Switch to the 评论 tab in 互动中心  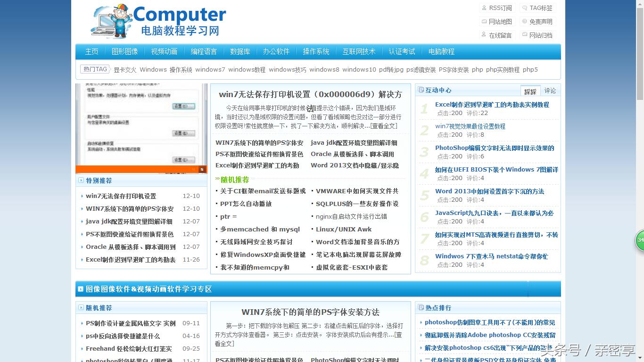click(x=550, y=90)
